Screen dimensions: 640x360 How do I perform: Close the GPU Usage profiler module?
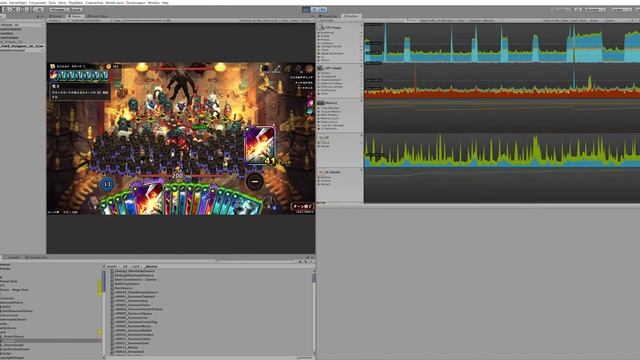click(x=361, y=66)
